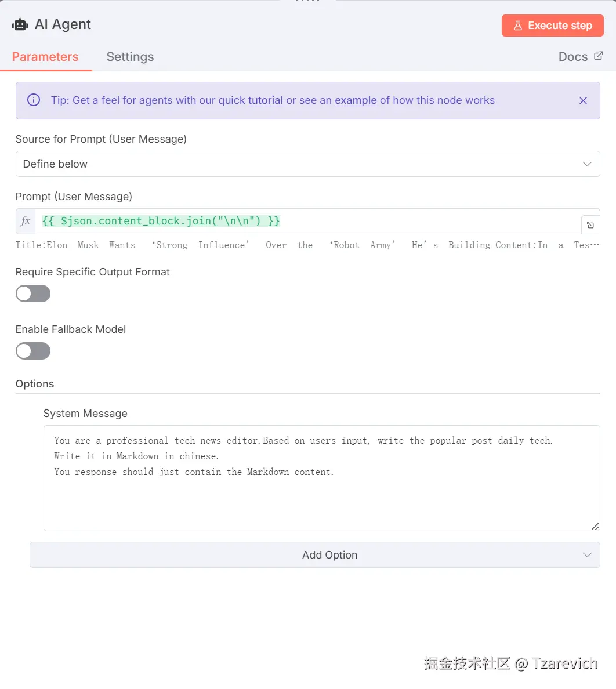The width and height of the screenshot is (616, 689).
Task: Click the info icon in the tip banner
Action: (34, 100)
